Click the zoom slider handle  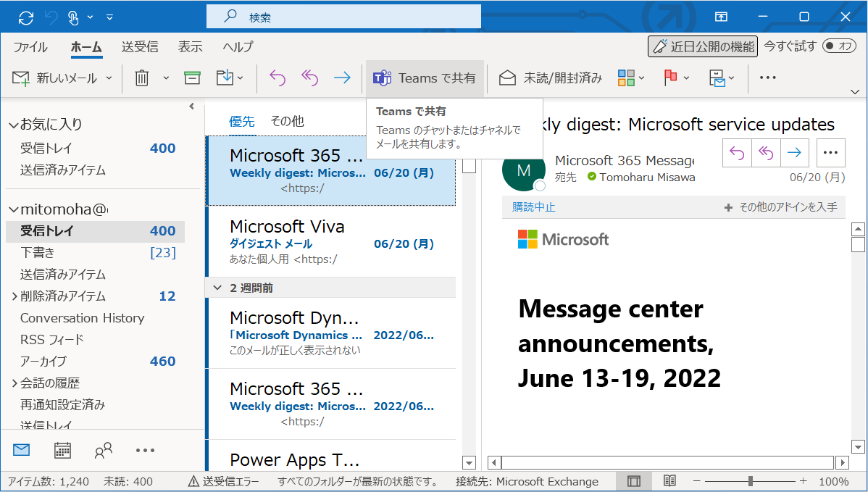pyautogui.click(x=751, y=481)
